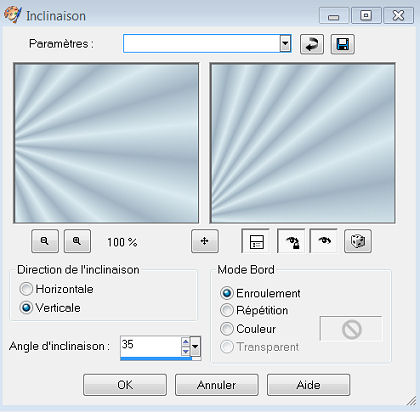Viewport: 420px width, 412px height.
Task: Click the zoom out magnifier icon
Action: 45,241
